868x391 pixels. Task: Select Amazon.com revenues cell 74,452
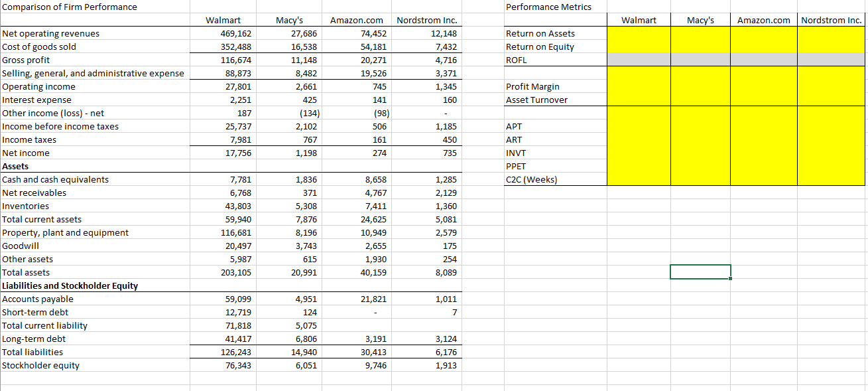[373, 33]
